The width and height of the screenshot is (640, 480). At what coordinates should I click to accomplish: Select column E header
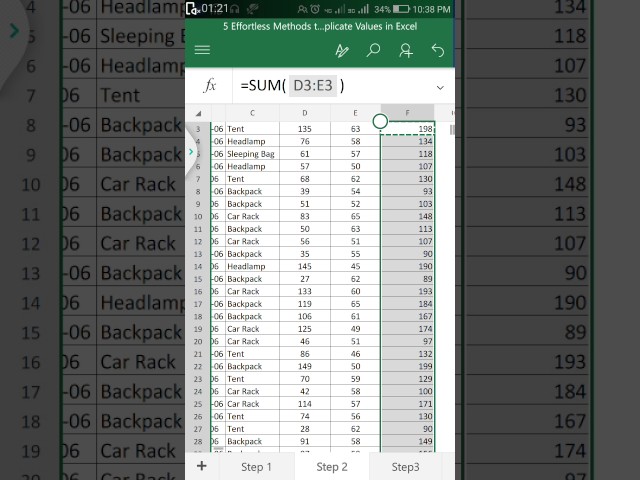click(x=355, y=113)
